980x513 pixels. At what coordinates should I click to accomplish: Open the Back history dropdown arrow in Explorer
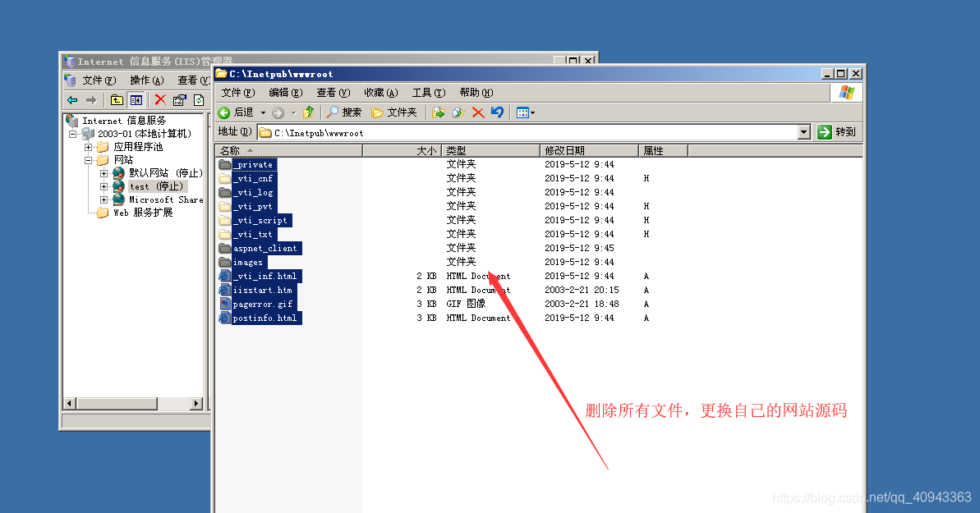coord(263,113)
